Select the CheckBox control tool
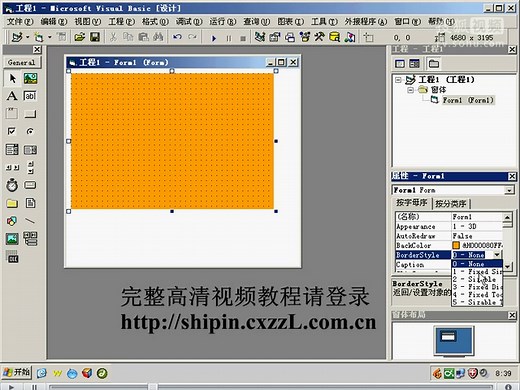This screenshot has width=520, height=390. (x=12, y=131)
